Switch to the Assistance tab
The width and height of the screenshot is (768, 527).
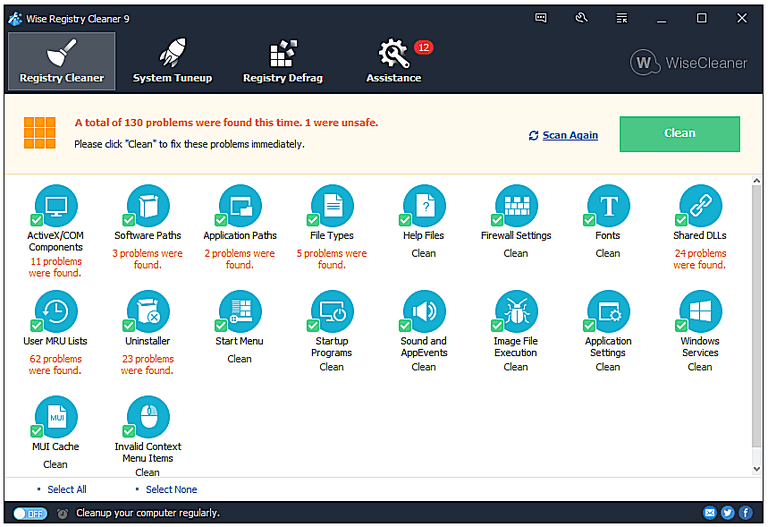point(394,61)
